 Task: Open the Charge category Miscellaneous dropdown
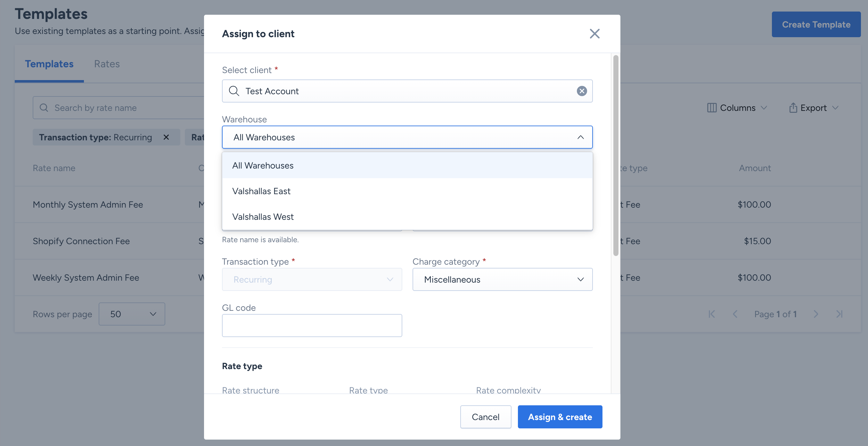coord(502,279)
